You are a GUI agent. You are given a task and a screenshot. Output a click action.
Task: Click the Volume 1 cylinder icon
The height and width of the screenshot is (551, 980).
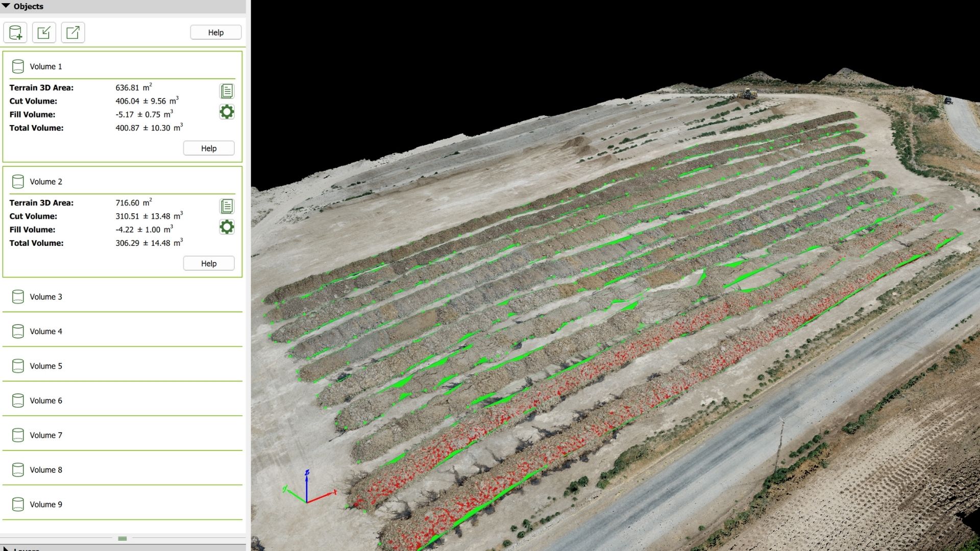coord(18,66)
